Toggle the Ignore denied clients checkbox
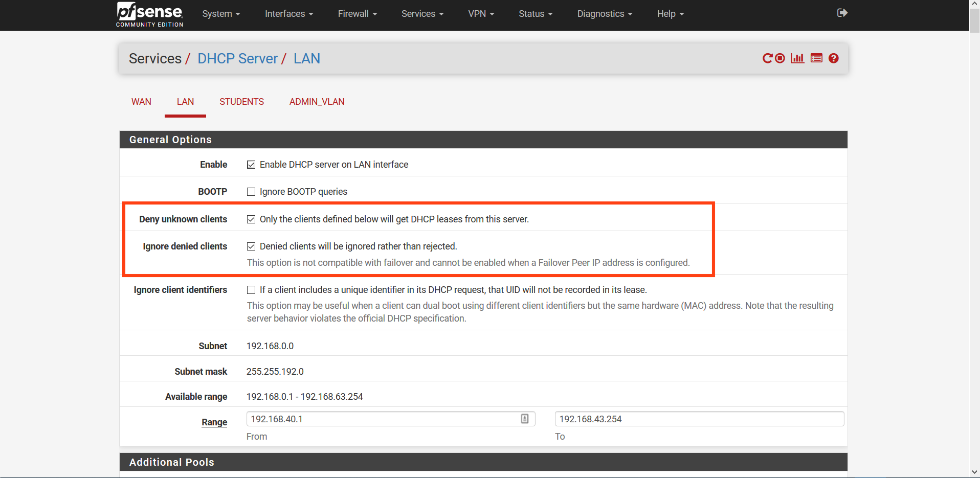The image size is (980, 478). (x=251, y=246)
